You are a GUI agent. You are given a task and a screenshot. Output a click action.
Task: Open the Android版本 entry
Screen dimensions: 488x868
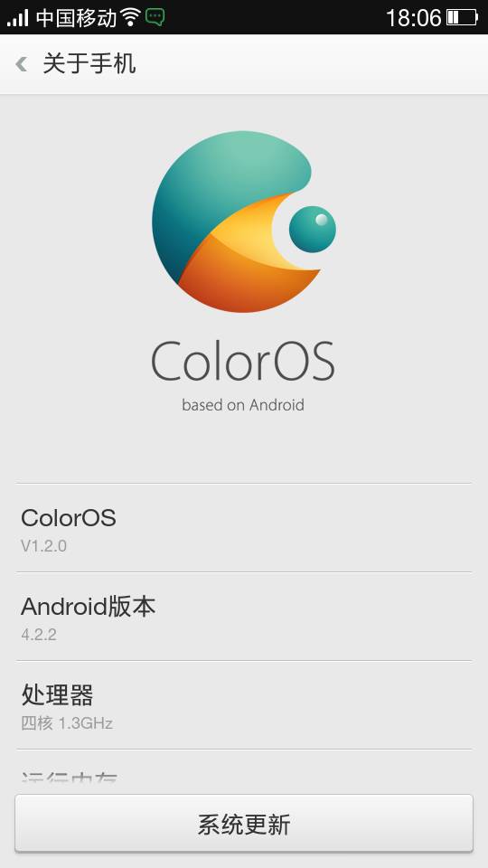(244, 616)
